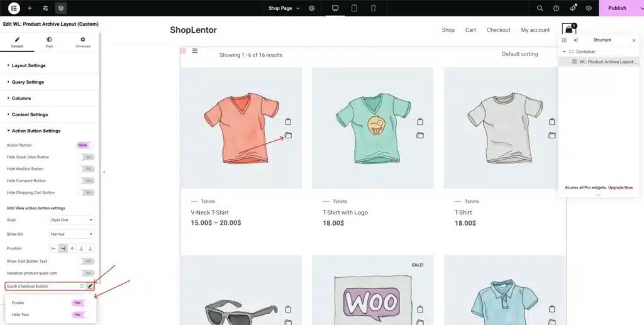The height and width of the screenshot is (325, 644).
Task: Switch to grid view icon above products
Action: (x=183, y=51)
